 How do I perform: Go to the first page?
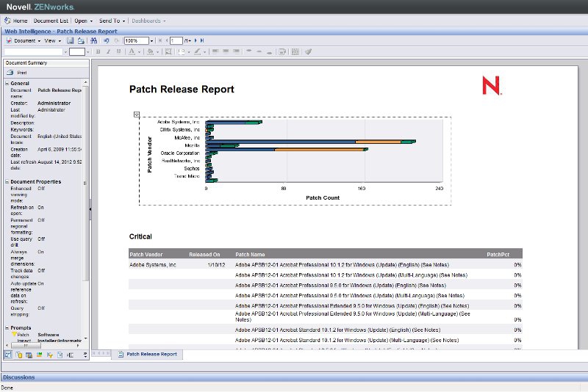point(160,40)
